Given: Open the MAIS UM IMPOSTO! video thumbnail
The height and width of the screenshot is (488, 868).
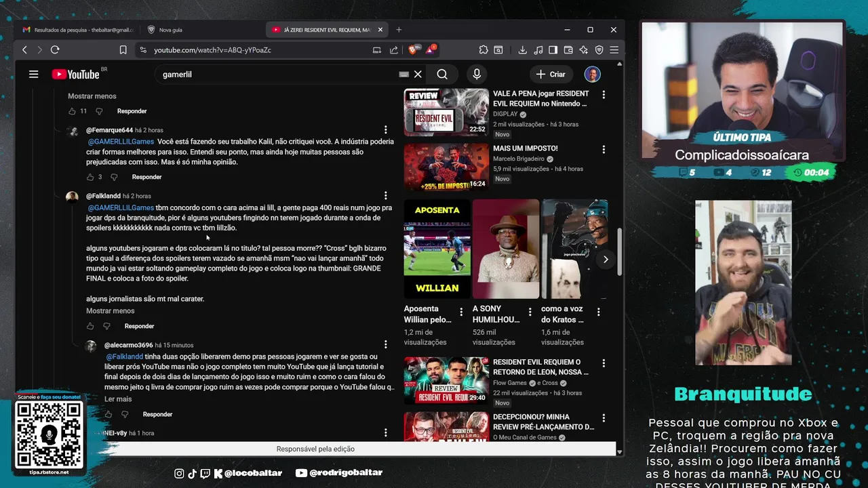Looking at the screenshot, I should (x=446, y=167).
